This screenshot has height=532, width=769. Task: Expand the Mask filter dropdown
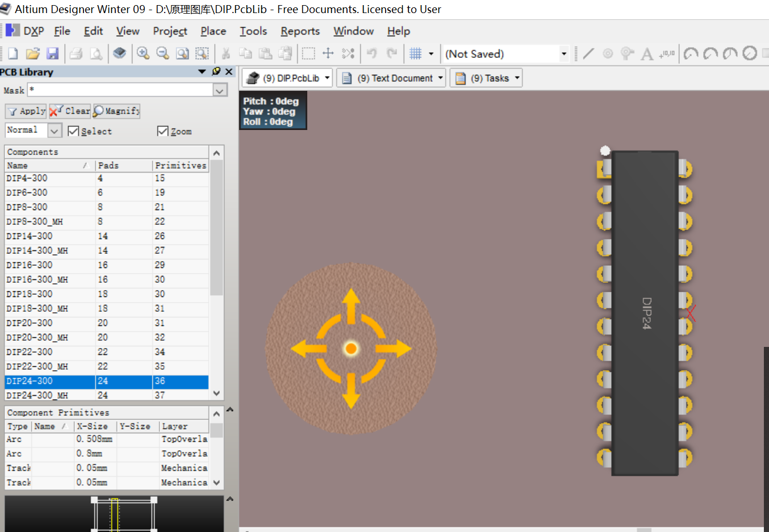(220, 90)
